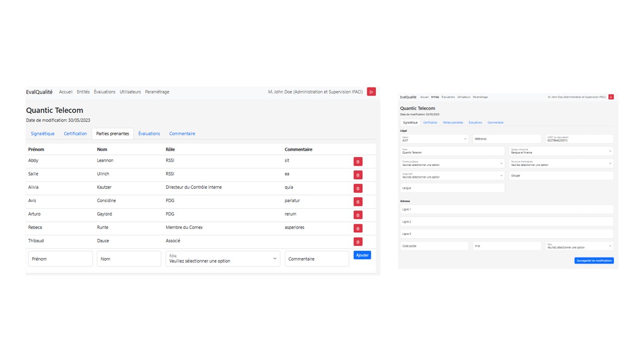Viewport: 644px width, 362px height.
Task: Click the blue Ajouter button
Action: click(362, 255)
